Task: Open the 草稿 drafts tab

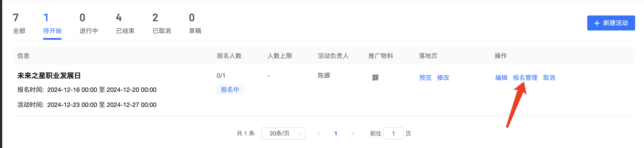Action: click(x=195, y=24)
